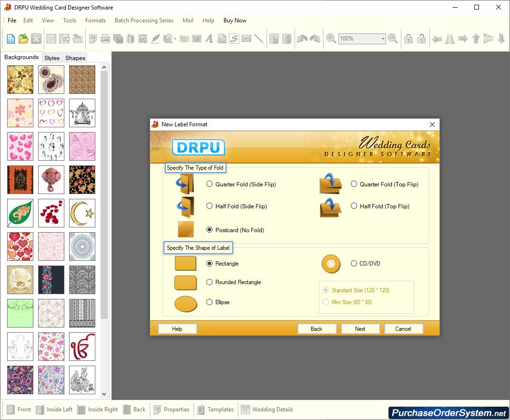Click the Properties button in bottom bar
The width and height of the screenshot is (510, 420).
coord(172,409)
